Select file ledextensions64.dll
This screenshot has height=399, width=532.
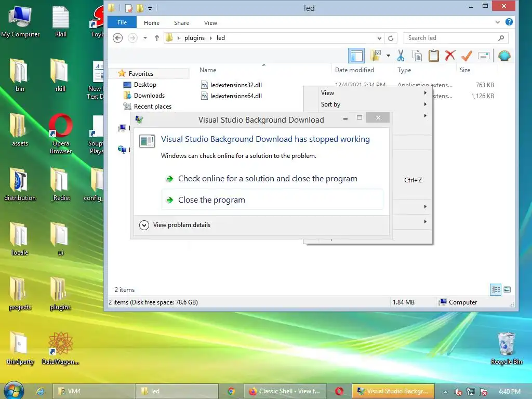[236, 96]
